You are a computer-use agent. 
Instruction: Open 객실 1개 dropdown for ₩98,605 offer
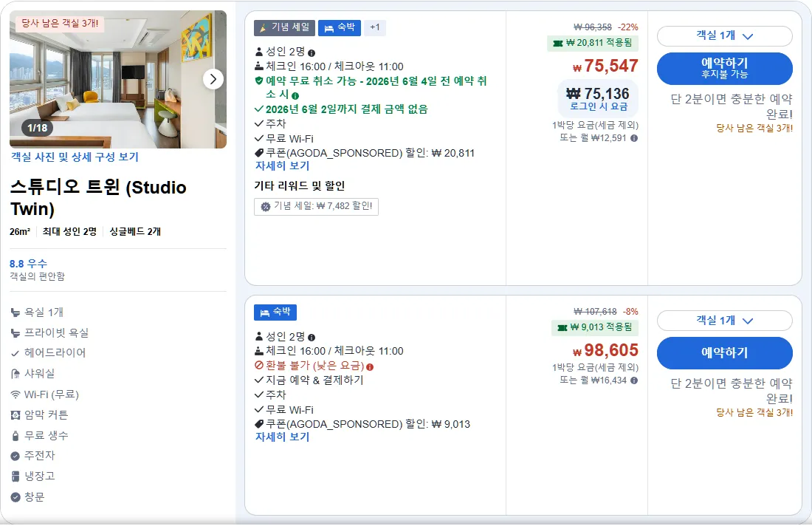[x=724, y=321]
